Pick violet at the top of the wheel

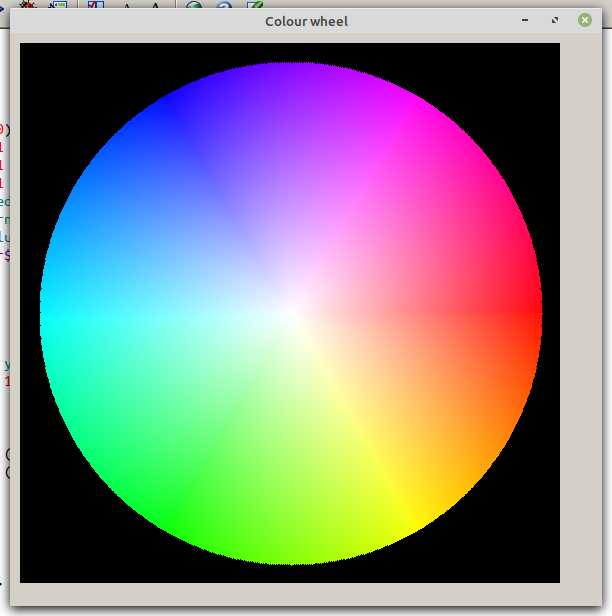(x=291, y=78)
